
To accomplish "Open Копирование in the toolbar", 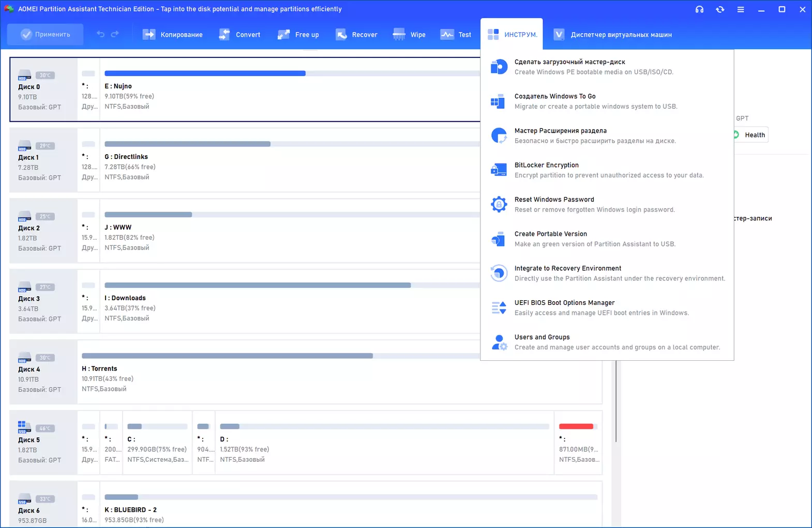I will [x=173, y=35].
